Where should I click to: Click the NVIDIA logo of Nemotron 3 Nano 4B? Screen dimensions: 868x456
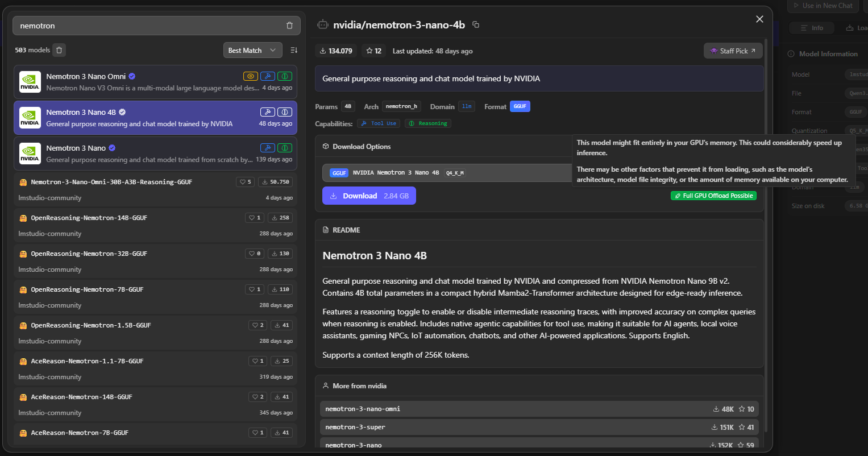pyautogui.click(x=30, y=118)
